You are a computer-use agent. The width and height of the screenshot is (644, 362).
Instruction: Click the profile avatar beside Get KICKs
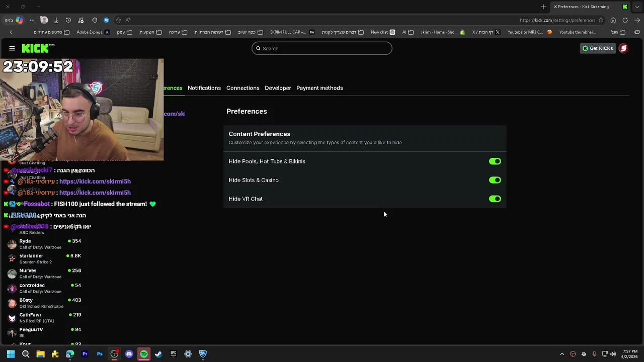(x=623, y=48)
